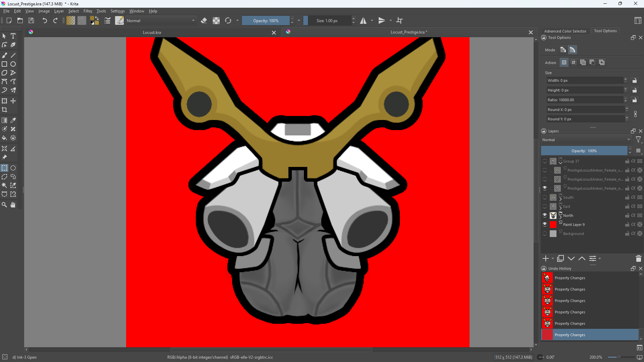Hide Paint Layer 9 visibility
The width and height of the screenshot is (644, 362).
545,225
